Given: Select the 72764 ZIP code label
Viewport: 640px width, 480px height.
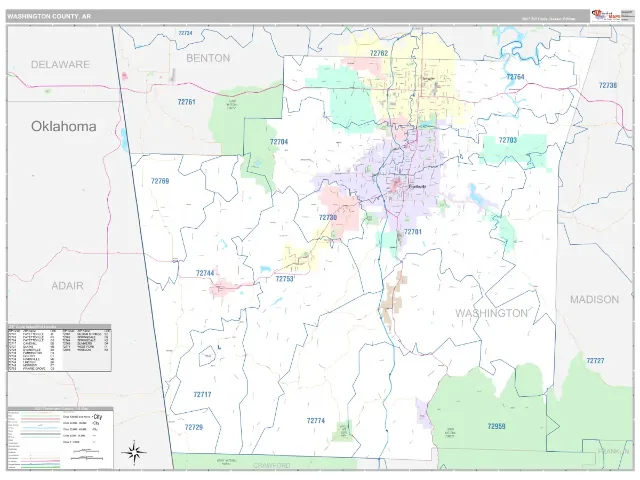Looking at the screenshot, I should [515, 77].
